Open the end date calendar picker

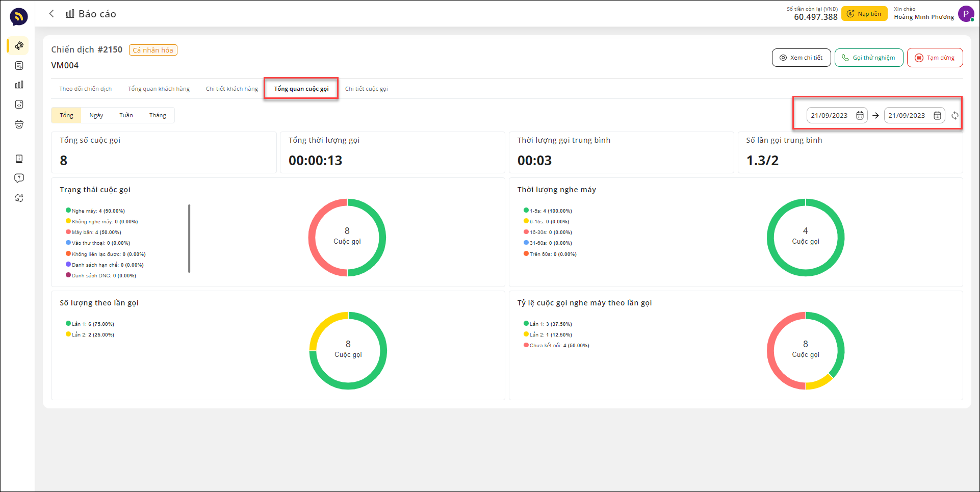[x=937, y=116]
